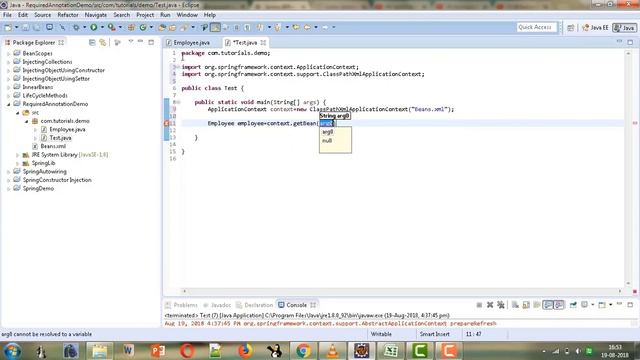640x360 pixels.
Task: Click the Open Perspective icon
Action: (x=571, y=27)
